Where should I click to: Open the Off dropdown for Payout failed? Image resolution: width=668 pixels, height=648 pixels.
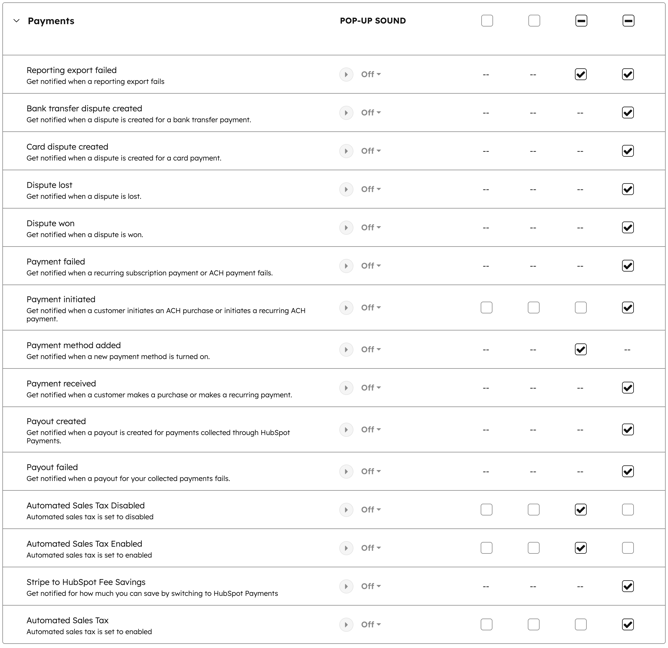(x=371, y=472)
